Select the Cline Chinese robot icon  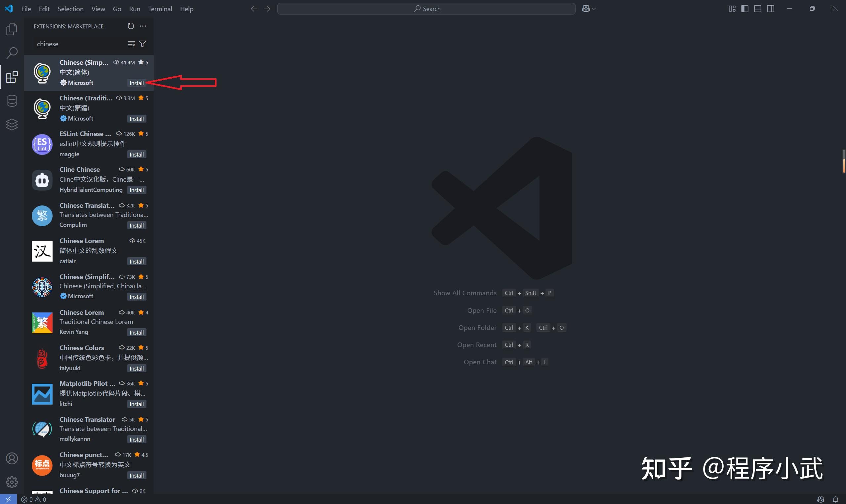42,180
